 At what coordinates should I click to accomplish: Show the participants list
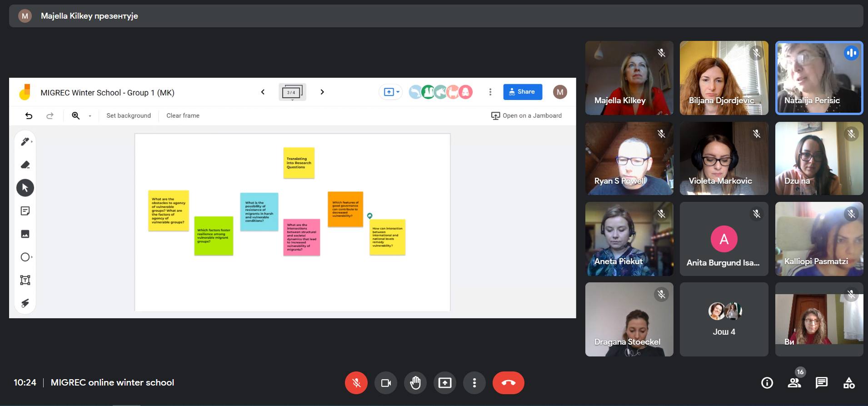[x=794, y=383]
